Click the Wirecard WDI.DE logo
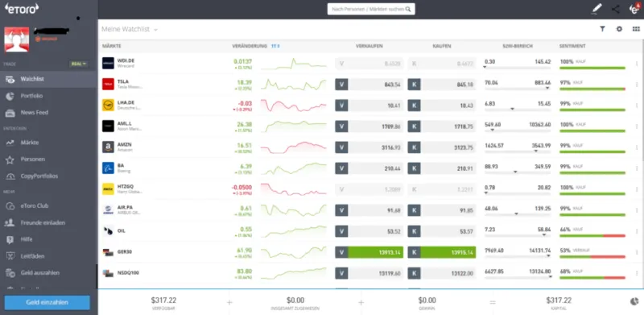Viewport: 644px width, 315px height. tap(108, 63)
